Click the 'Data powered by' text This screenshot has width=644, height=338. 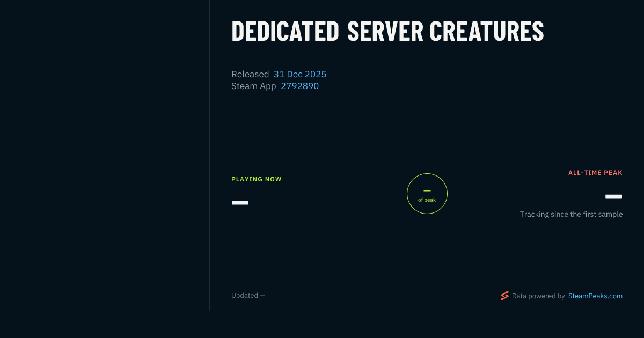(538, 296)
